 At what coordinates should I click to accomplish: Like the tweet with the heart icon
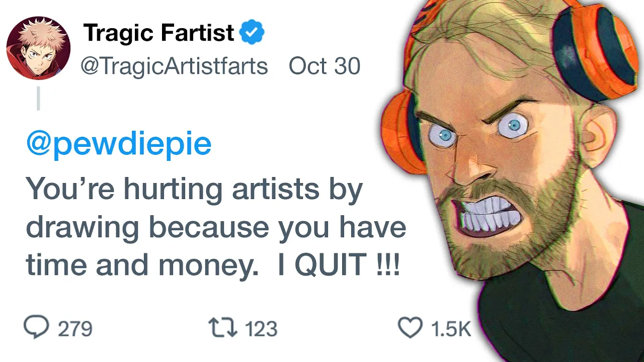coord(410,327)
